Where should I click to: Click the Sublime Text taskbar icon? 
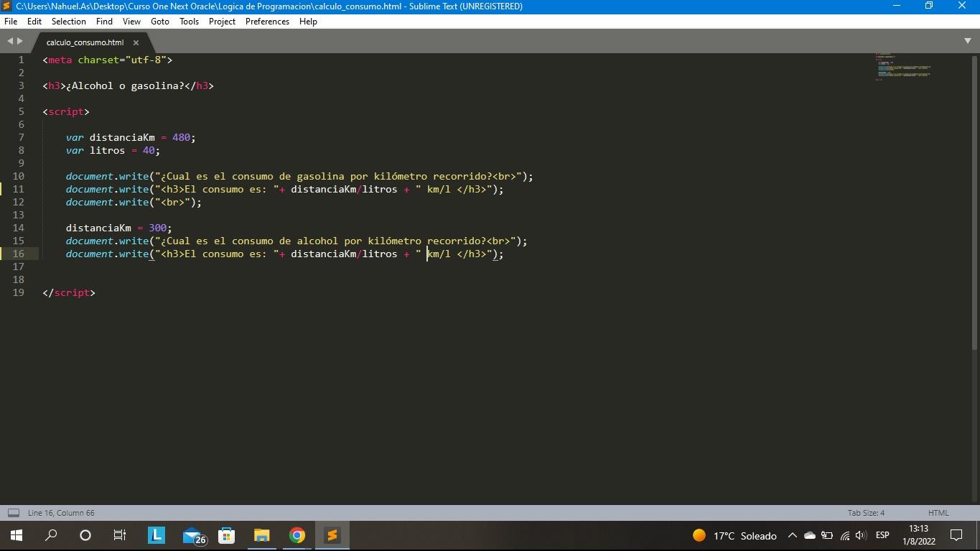coord(332,535)
